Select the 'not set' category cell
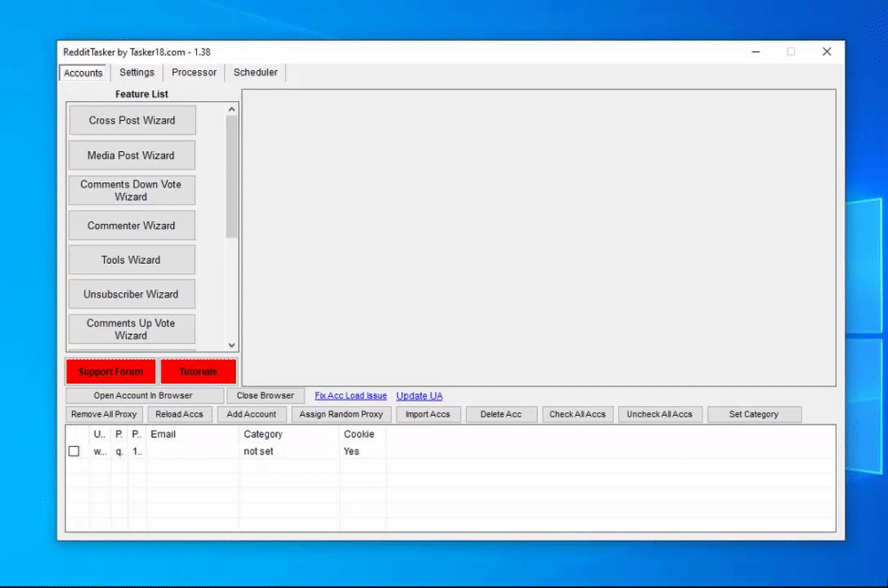 pos(289,451)
